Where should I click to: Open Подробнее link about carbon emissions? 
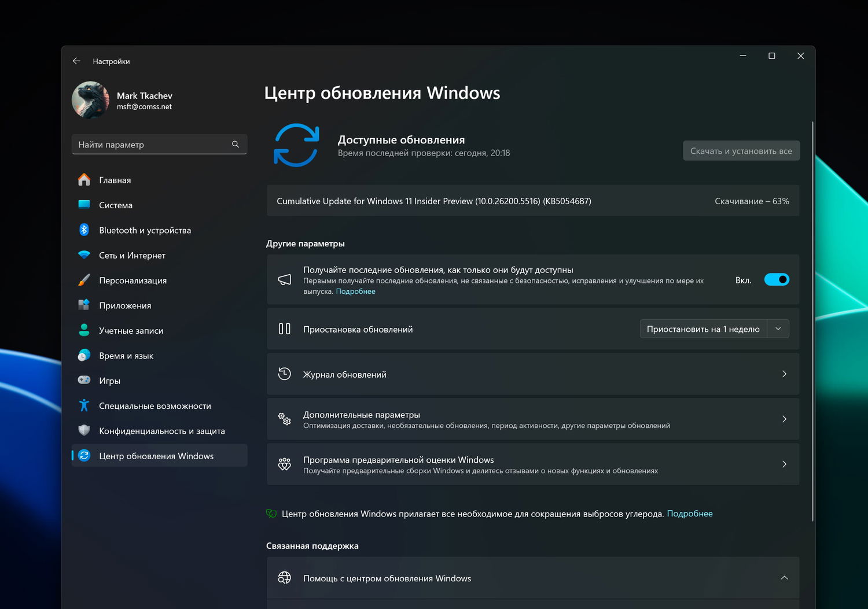coord(690,514)
